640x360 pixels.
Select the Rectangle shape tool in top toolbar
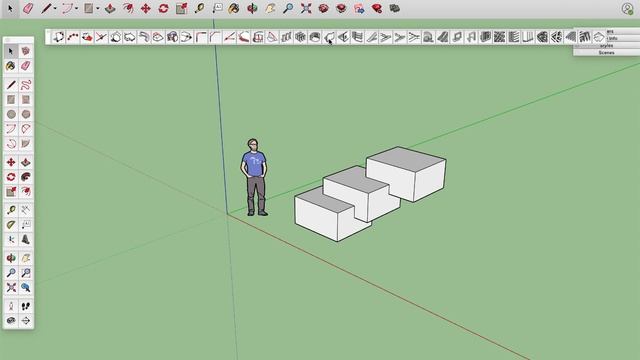click(89, 8)
